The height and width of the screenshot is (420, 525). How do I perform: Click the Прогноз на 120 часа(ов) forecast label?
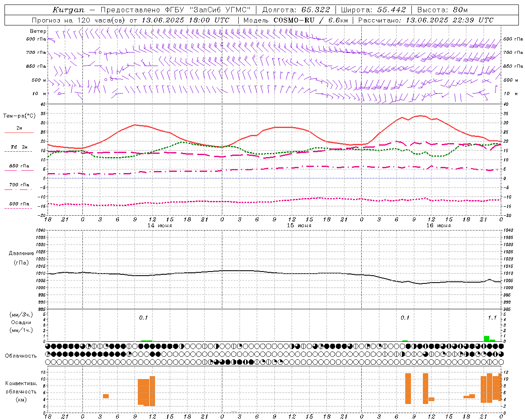click(79, 20)
